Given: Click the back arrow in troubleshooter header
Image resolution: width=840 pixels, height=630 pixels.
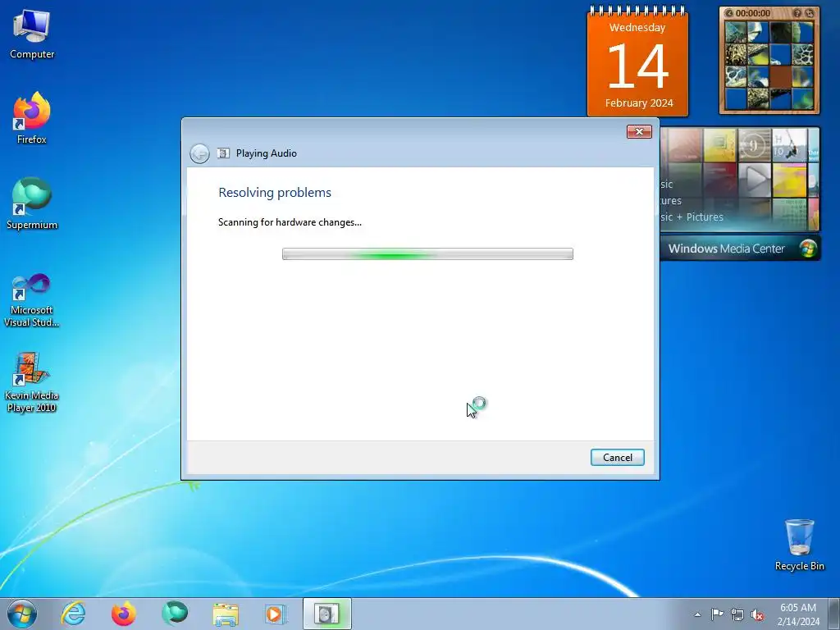Looking at the screenshot, I should point(200,153).
